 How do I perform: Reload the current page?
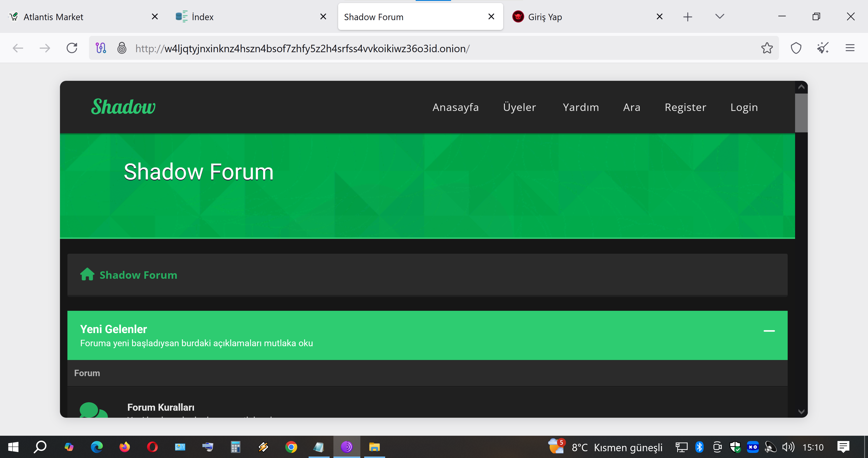click(x=72, y=48)
